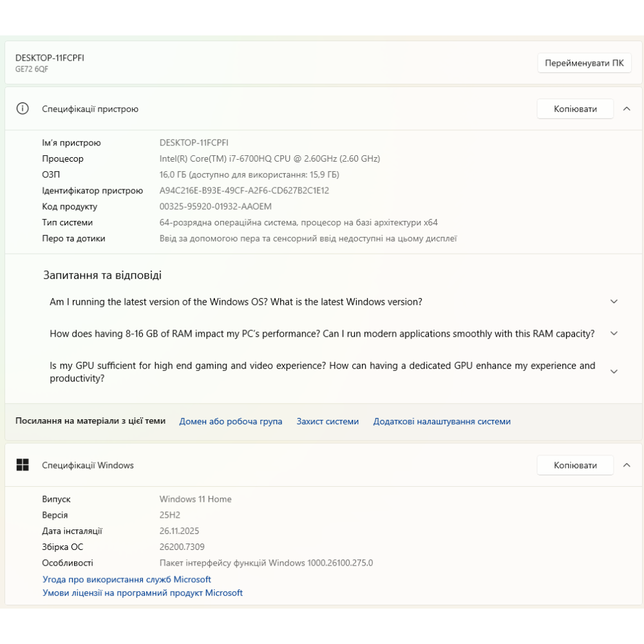Viewport: 644px width, 644px height.
Task: Click the DESKTOP-11FCPFI header name
Action: pyautogui.click(x=50, y=58)
